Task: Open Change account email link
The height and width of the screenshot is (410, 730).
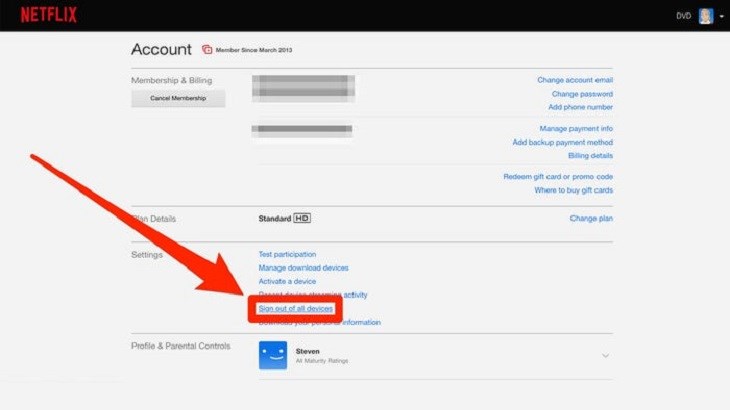Action: click(x=575, y=80)
